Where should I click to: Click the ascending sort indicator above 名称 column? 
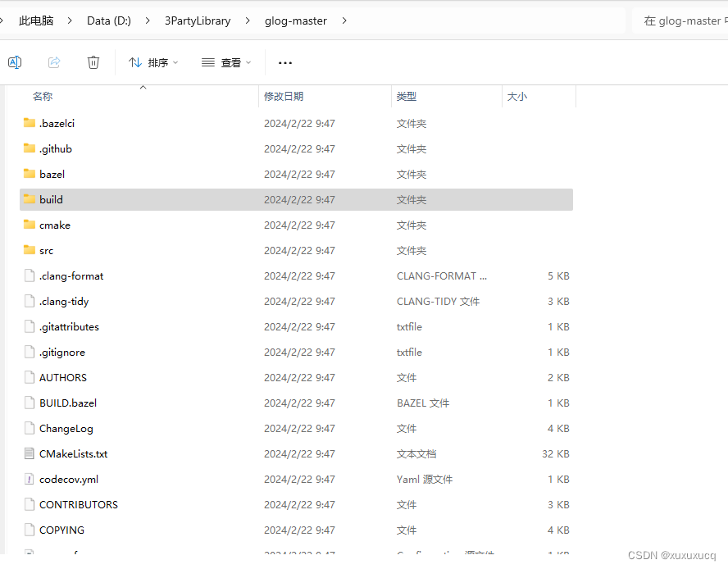point(143,86)
